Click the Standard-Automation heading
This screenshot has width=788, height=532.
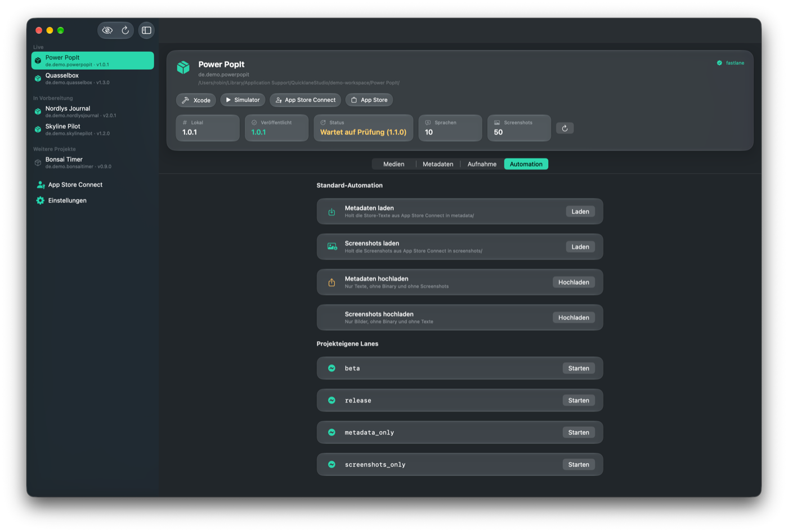pyautogui.click(x=350, y=185)
